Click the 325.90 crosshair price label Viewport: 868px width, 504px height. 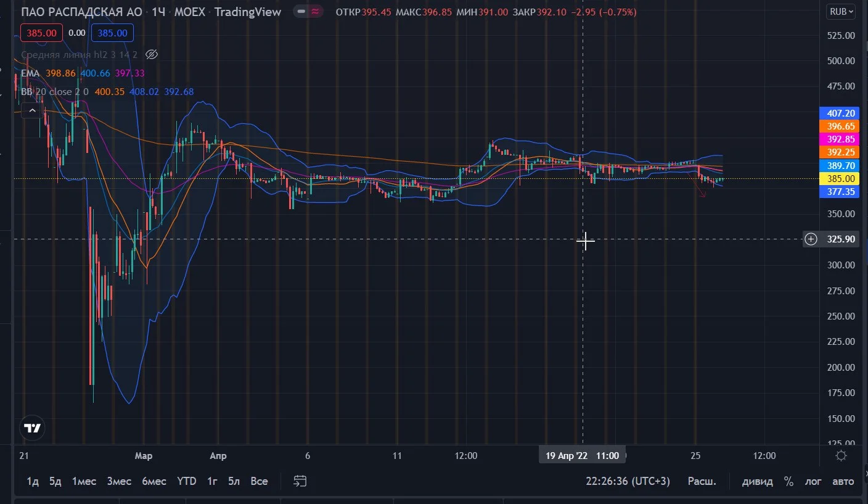click(840, 239)
